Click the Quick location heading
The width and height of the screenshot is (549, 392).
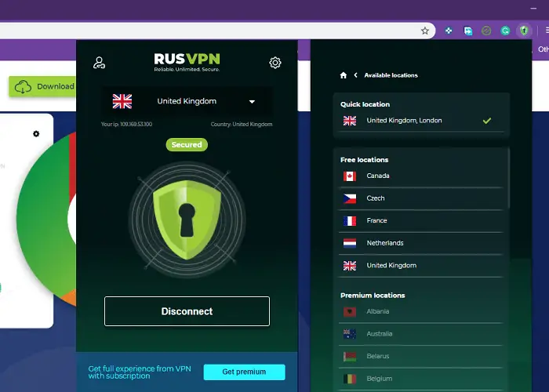(x=365, y=104)
